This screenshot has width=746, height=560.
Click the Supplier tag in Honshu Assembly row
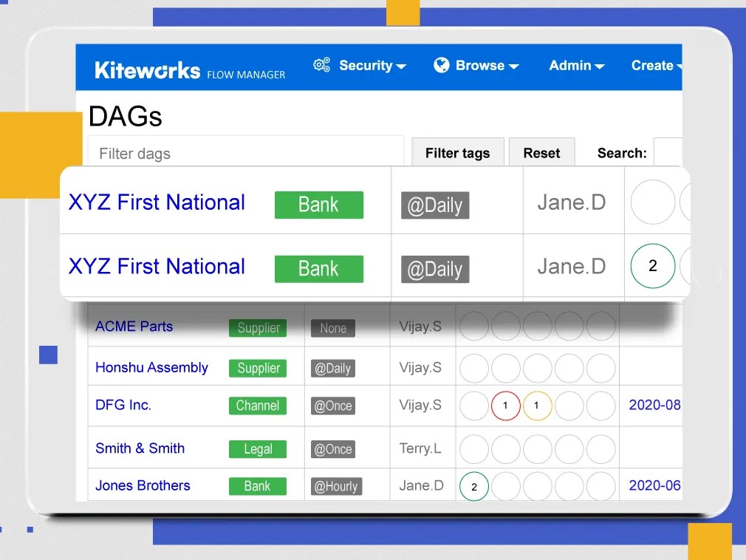coord(258,368)
